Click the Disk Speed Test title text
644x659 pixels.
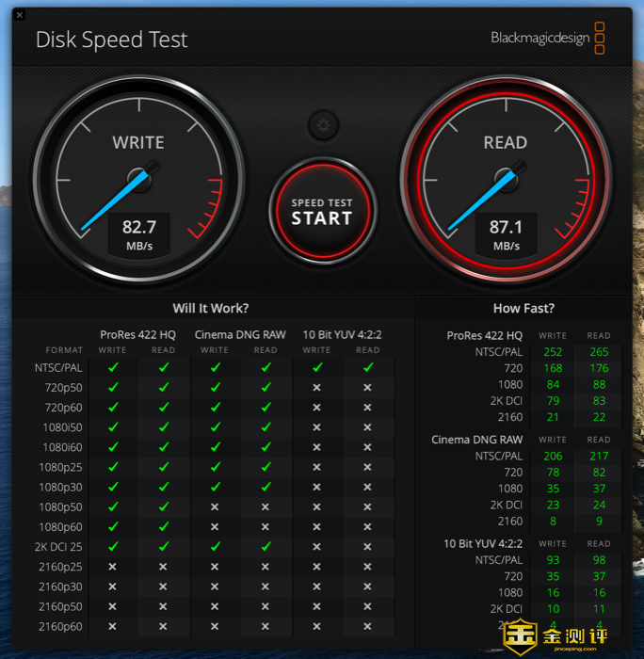(111, 40)
